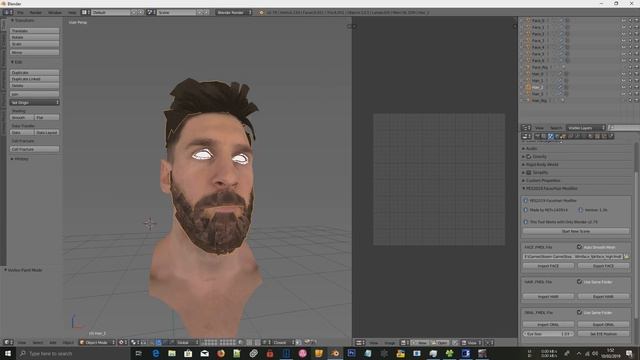The image size is (640, 360).
Task: Expand the Audio panel
Action: tap(530, 148)
